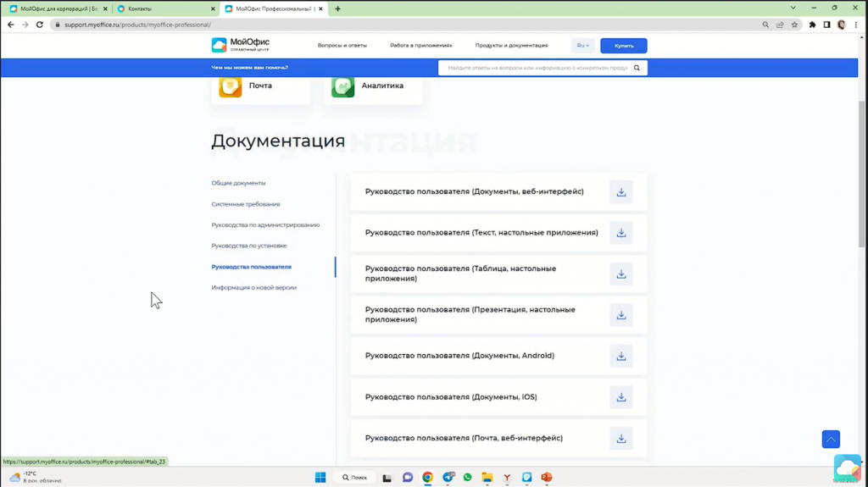The image size is (868, 487).
Task: Close the Контакты browser tab
Action: point(213,8)
